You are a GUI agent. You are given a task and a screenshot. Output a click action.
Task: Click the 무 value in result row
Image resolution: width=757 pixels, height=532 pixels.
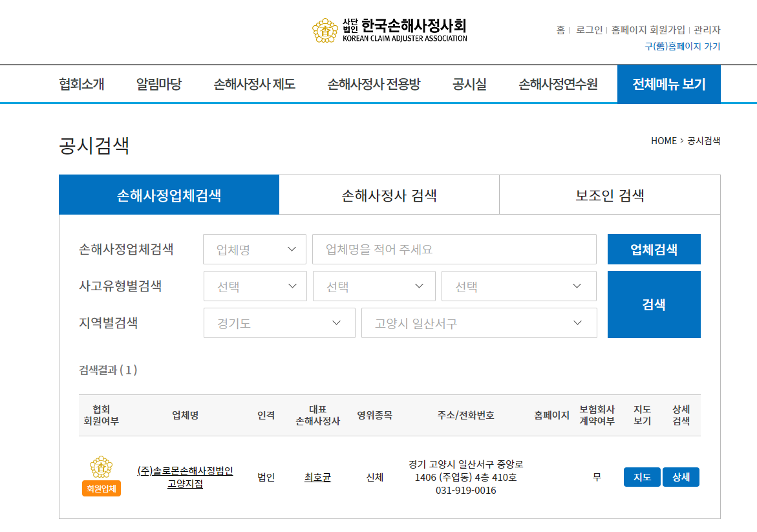click(x=597, y=477)
